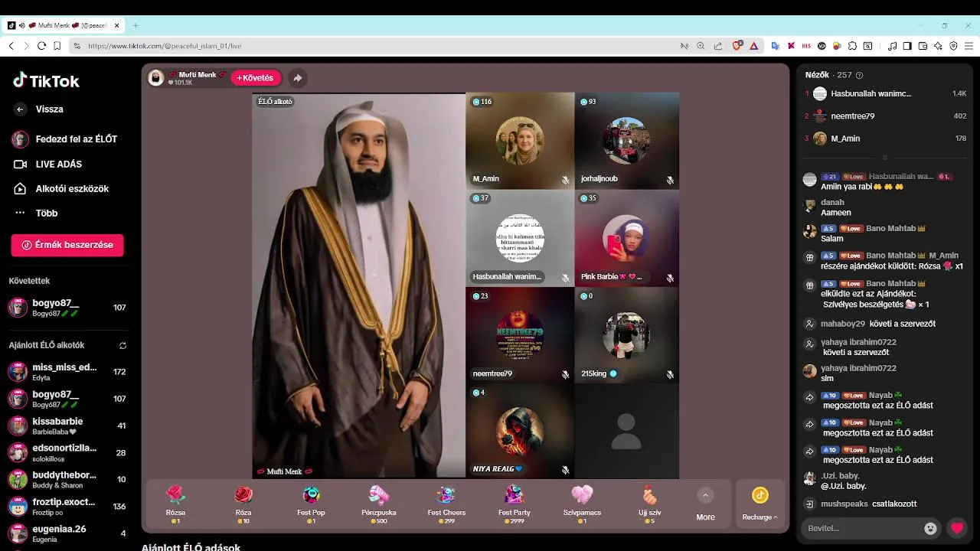980x551 pixels.
Task: Select jorhaljnoub guest tile
Action: click(626, 141)
